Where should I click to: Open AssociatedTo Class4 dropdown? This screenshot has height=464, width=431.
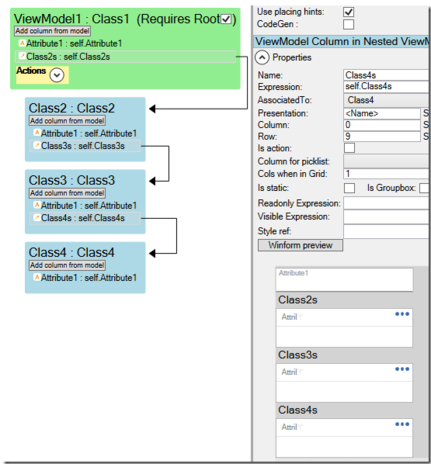click(386, 100)
